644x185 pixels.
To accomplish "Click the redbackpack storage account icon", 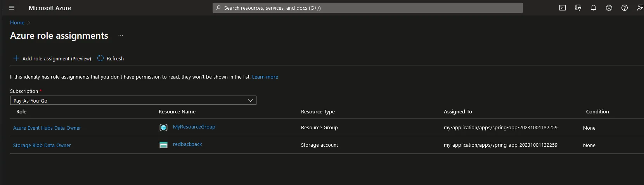I will coord(164,145).
